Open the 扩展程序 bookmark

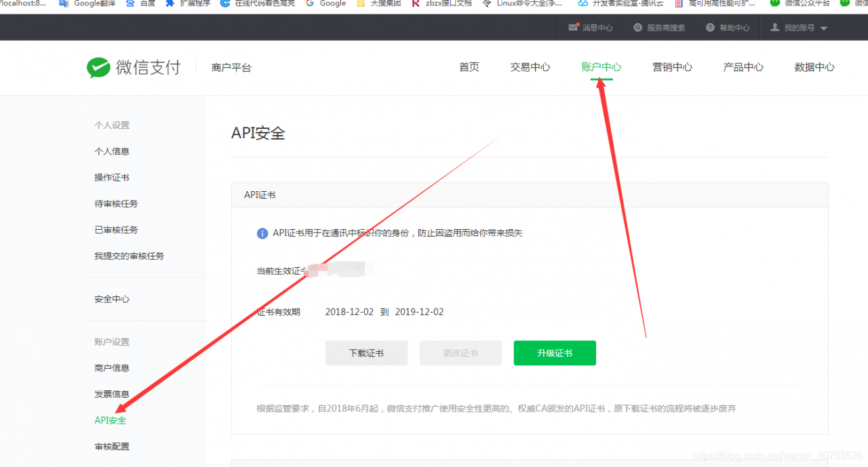click(188, 3)
